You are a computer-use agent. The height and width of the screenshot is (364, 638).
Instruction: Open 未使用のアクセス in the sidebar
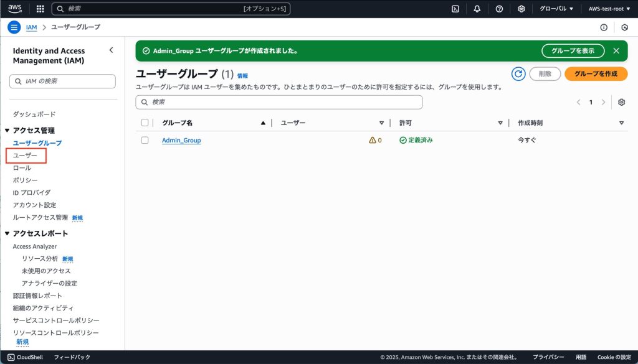tap(46, 271)
